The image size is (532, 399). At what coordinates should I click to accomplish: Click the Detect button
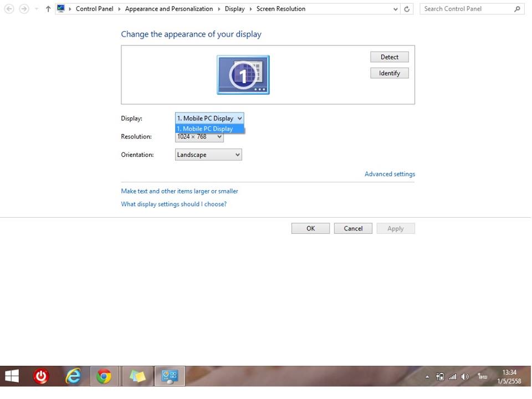389,57
